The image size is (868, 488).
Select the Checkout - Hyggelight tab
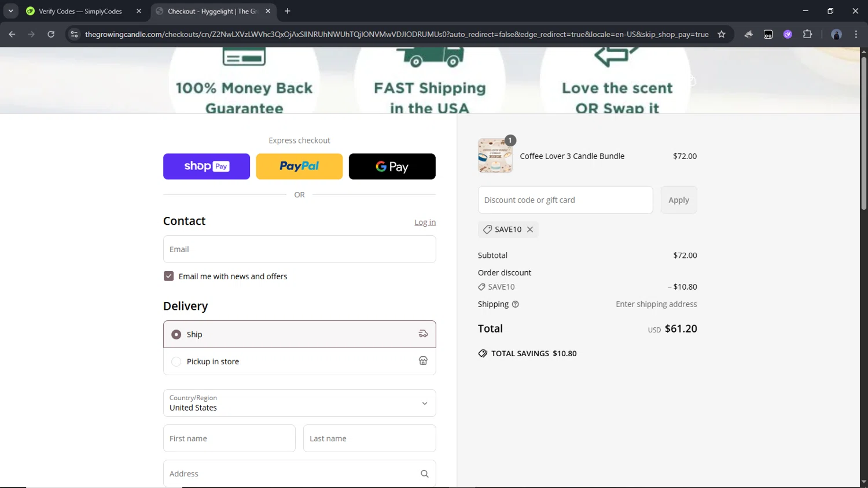pos(212,11)
